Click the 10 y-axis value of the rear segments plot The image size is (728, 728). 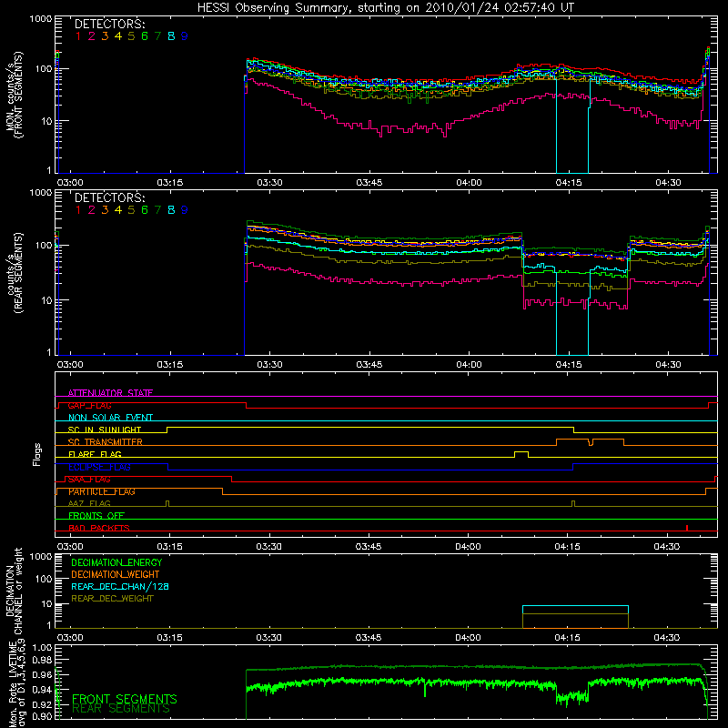[46, 300]
